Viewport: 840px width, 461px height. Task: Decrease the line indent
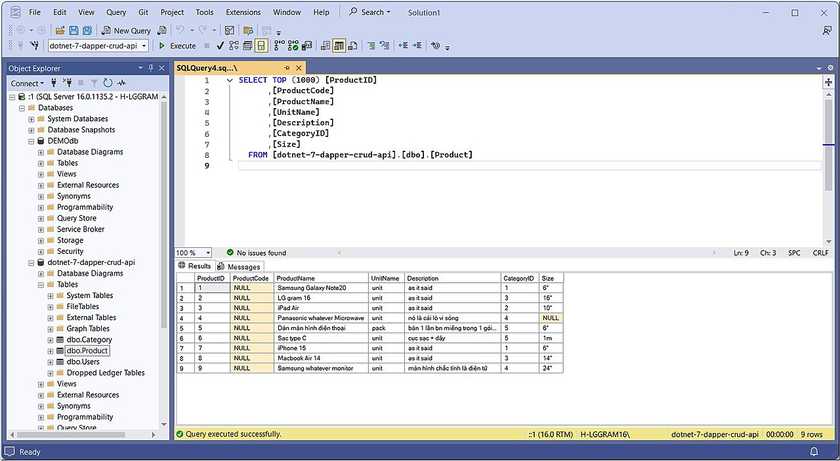click(403, 46)
